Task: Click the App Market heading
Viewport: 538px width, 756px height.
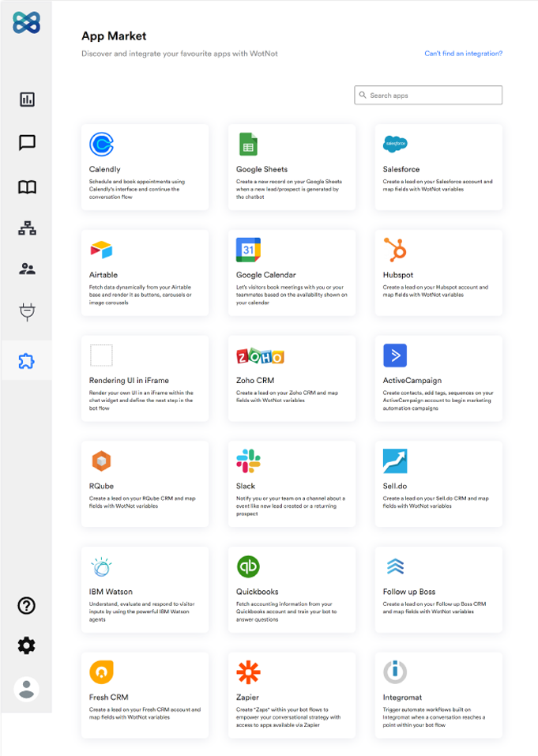Action: click(114, 36)
